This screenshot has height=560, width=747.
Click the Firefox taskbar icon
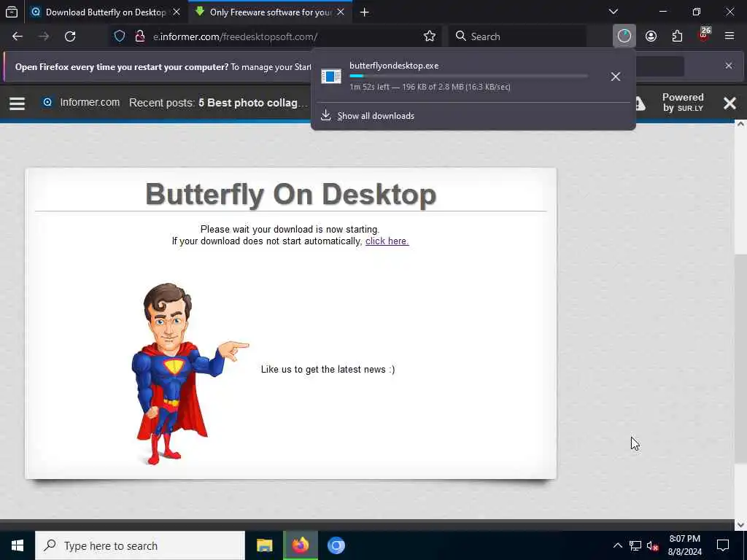(300, 545)
